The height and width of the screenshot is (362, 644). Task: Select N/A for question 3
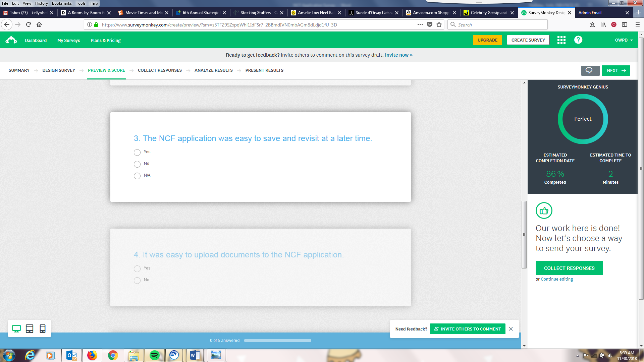[137, 176]
